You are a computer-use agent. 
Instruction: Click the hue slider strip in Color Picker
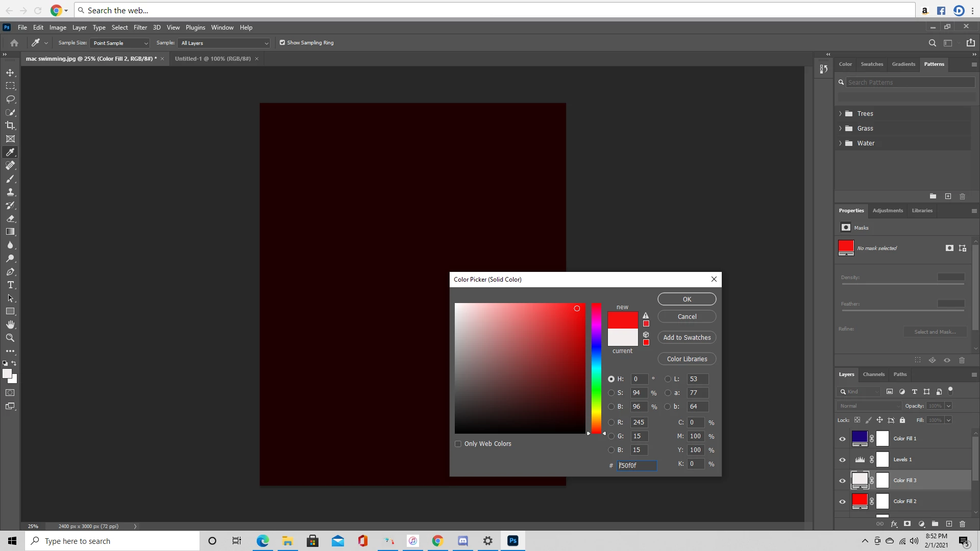click(596, 368)
